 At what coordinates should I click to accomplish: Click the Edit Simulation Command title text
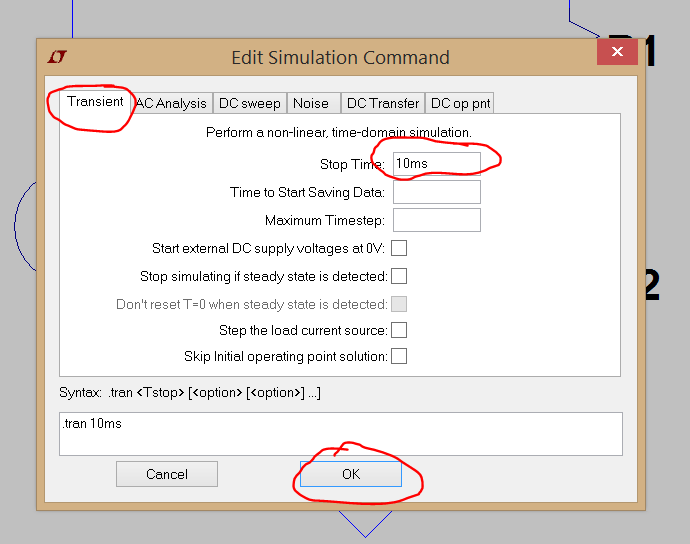(341, 58)
